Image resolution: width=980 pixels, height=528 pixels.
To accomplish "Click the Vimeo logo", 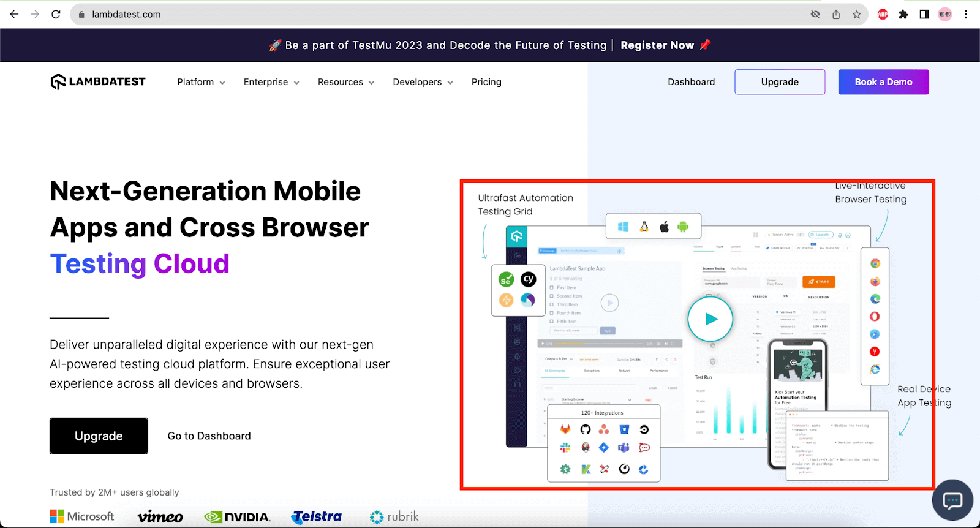I will click(x=160, y=517).
